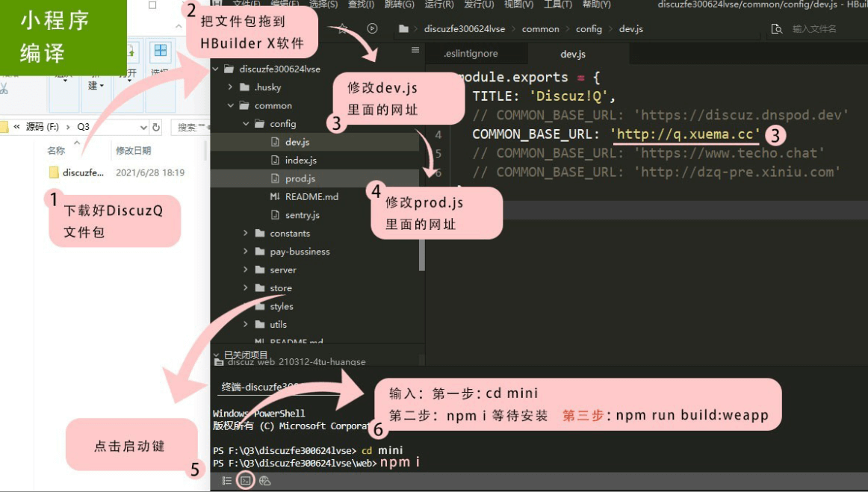Click the 选择 tile icon in the Explorer ribbon
The width and height of the screenshot is (868, 492).
click(x=160, y=50)
